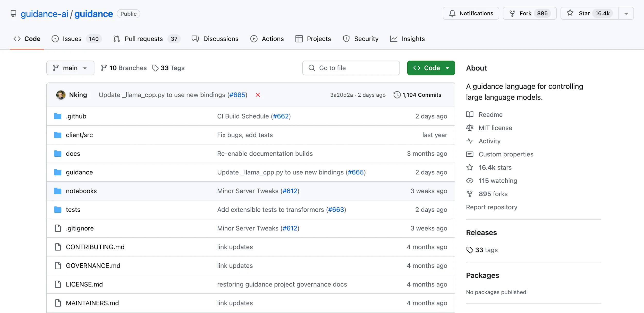Click the Nking avatar thumbnail

coord(61,95)
